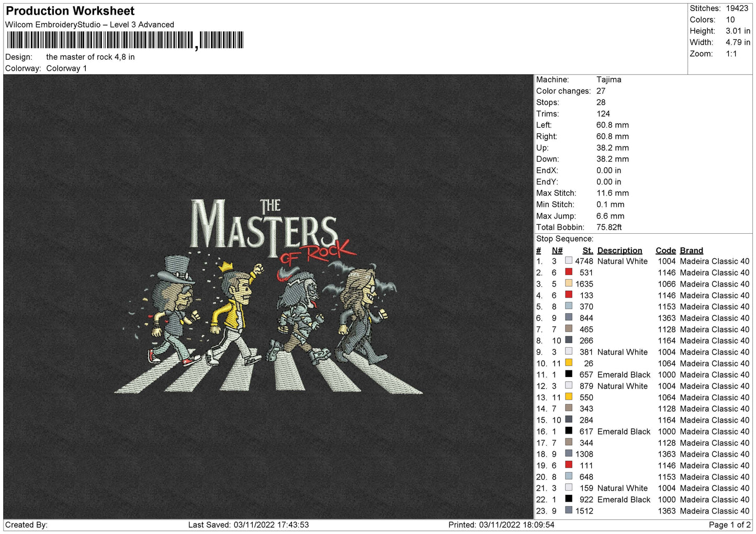The image size is (756, 534).
Task: Click the Min Stitch value 0.1 mm
Action: [611, 204]
